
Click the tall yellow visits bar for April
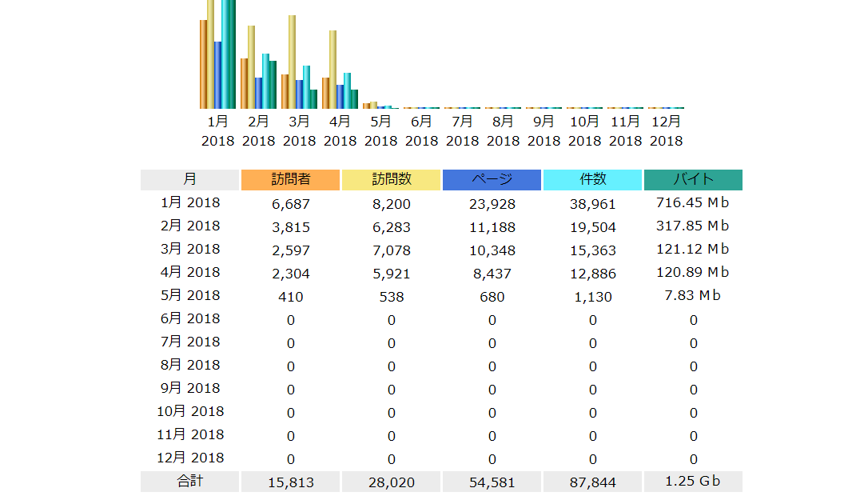click(332, 70)
